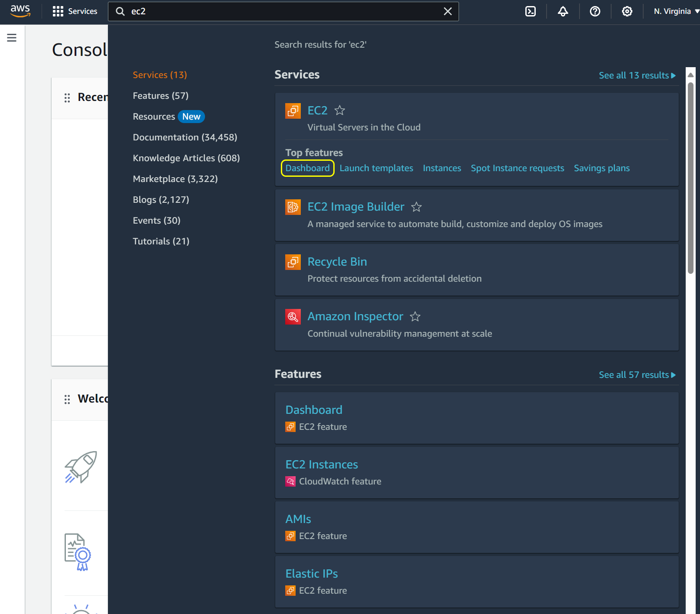Click the search magnifier icon
Screen dimensions: 700x614
(120, 11)
